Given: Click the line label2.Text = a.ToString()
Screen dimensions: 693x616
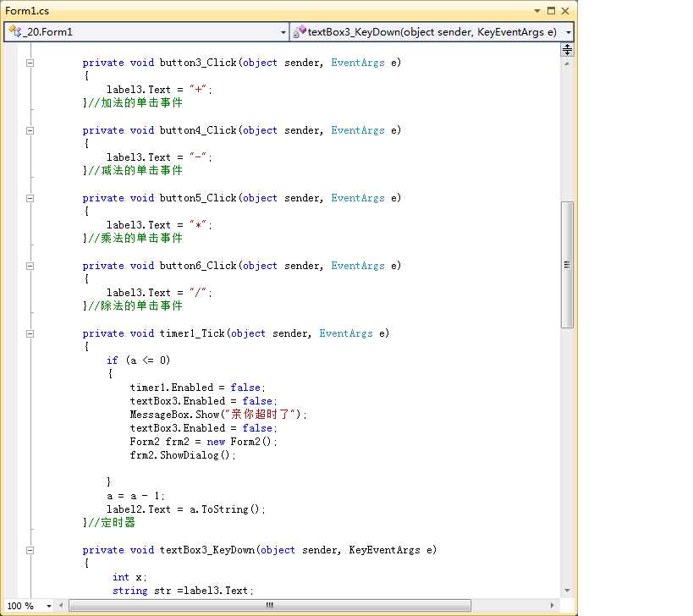Looking at the screenshot, I should point(186,509).
